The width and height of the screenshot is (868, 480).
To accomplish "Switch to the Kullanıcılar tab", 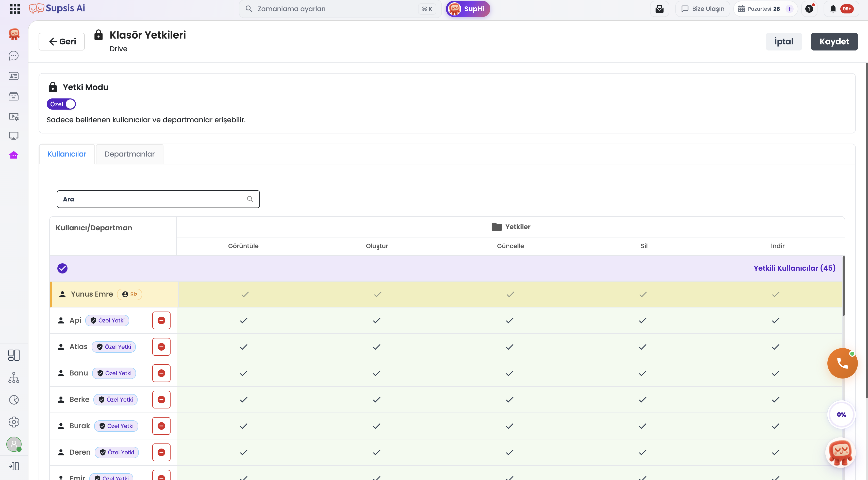I will (67, 154).
